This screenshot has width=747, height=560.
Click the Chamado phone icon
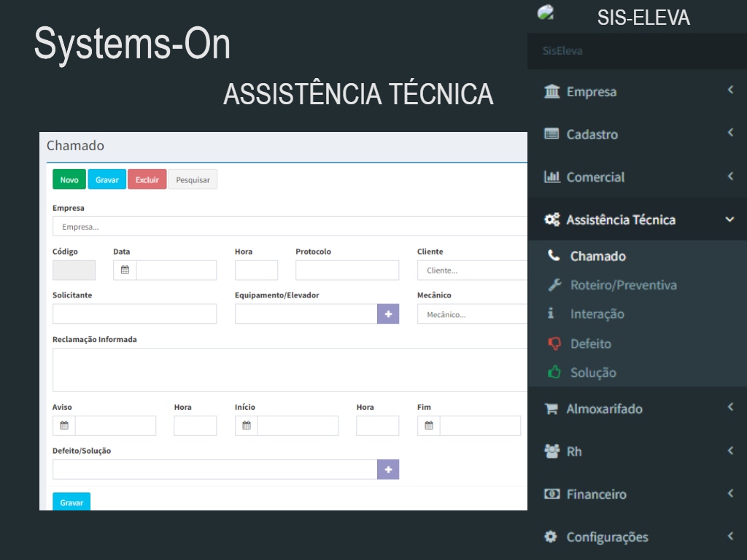pyautogui.click(x=554, y=256)
